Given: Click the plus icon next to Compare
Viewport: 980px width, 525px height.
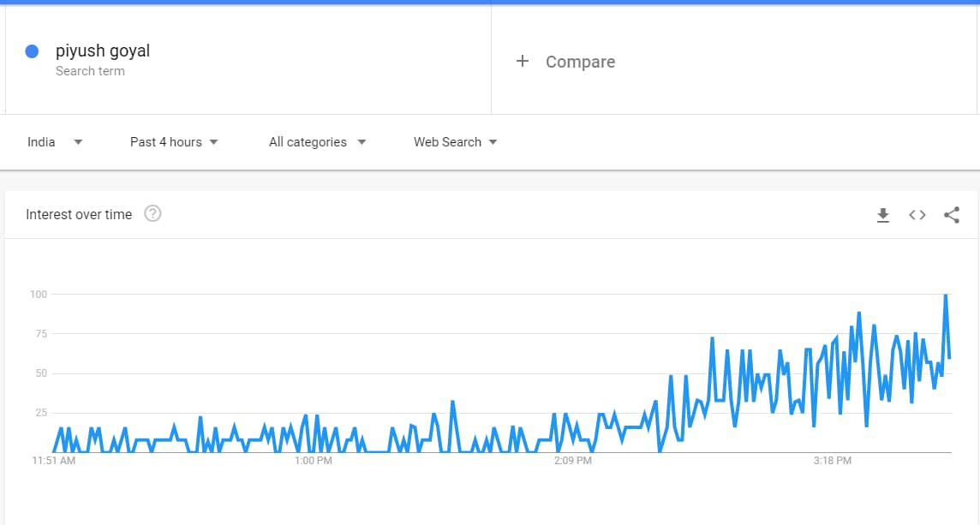Looking at the screenshot, I should 522,62.
